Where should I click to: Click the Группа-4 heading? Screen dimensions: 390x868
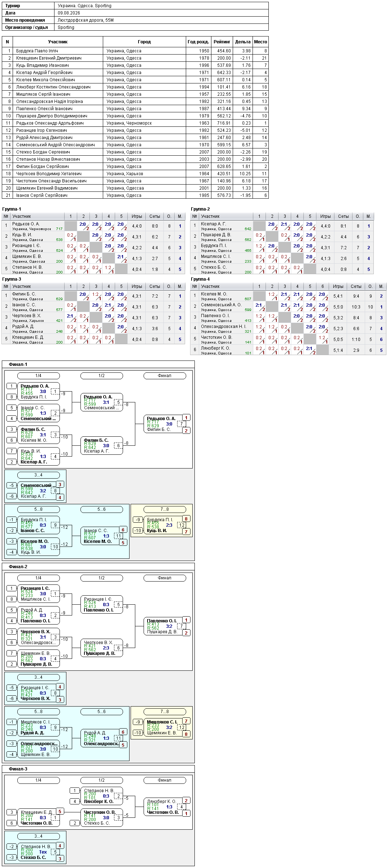pos(200,279)
